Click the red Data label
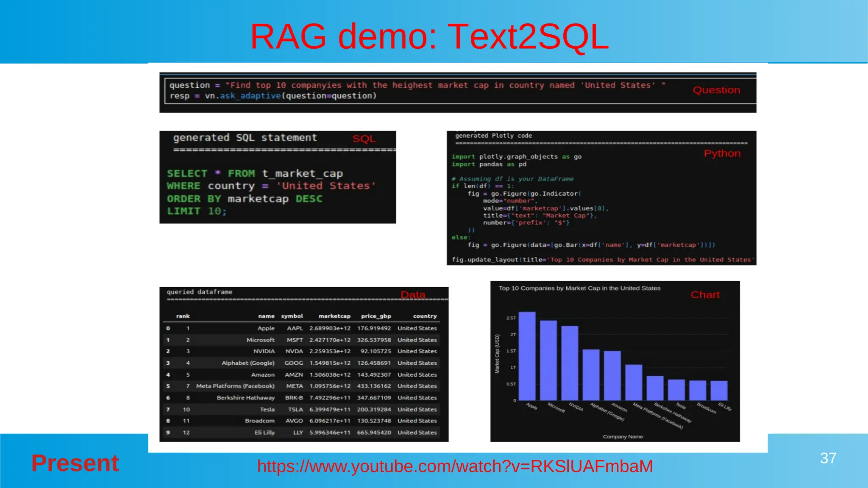This screenshot has width=868, height=488. [413, 294]
